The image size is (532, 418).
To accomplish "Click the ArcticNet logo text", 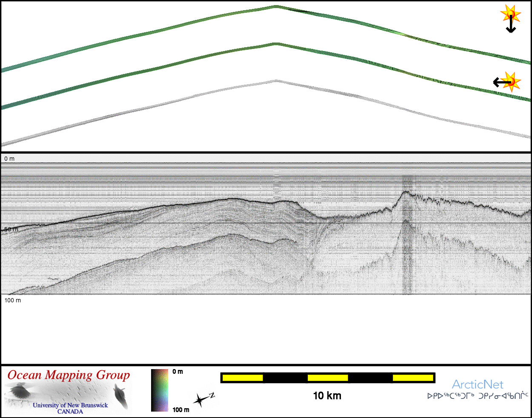I will 478,384.
